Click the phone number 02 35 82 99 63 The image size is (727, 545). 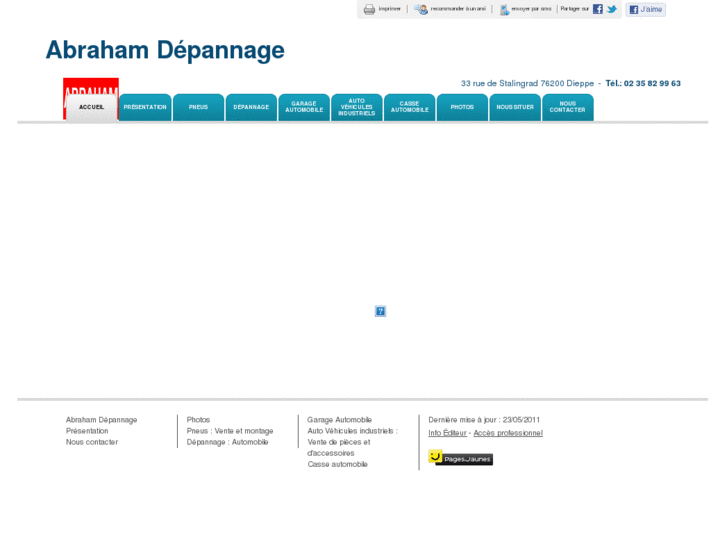click(652, 83)
